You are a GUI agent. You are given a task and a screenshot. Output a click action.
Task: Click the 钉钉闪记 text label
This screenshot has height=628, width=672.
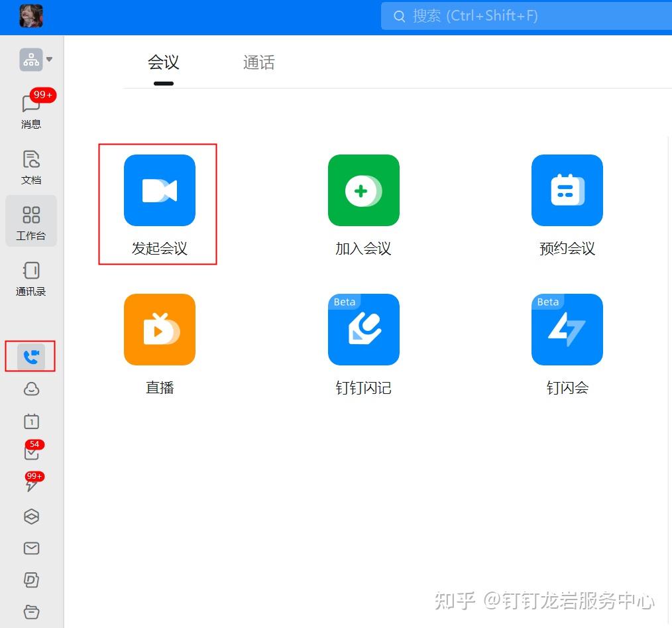363,388
